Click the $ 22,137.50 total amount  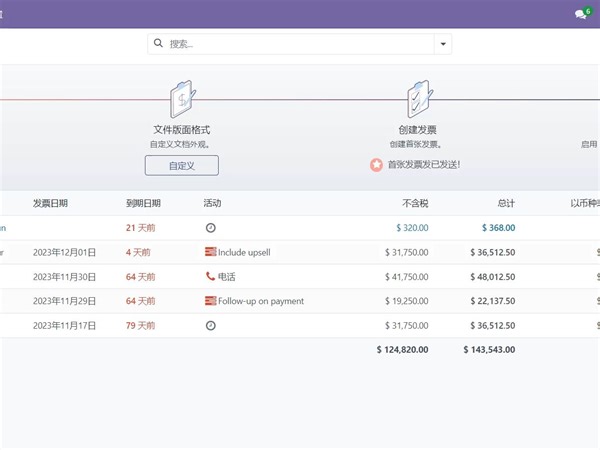click(x=493, y=301)
